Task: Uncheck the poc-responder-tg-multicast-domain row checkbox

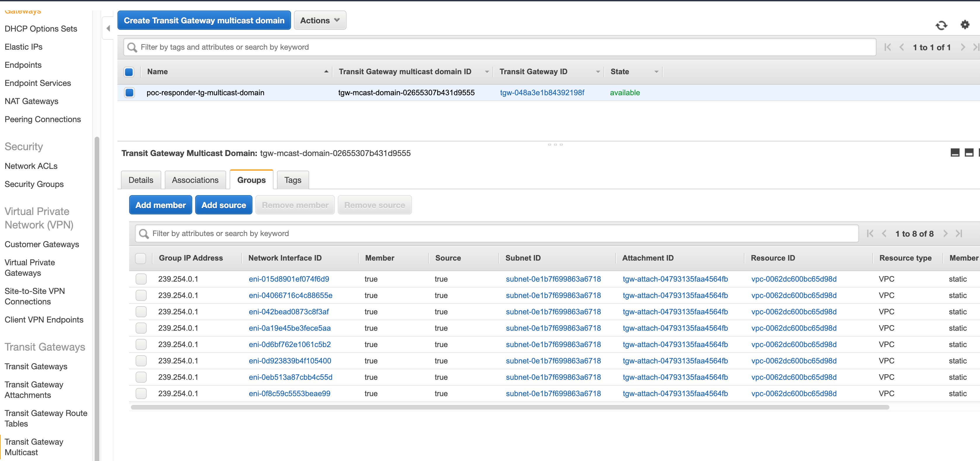Action: coord(129,92)
